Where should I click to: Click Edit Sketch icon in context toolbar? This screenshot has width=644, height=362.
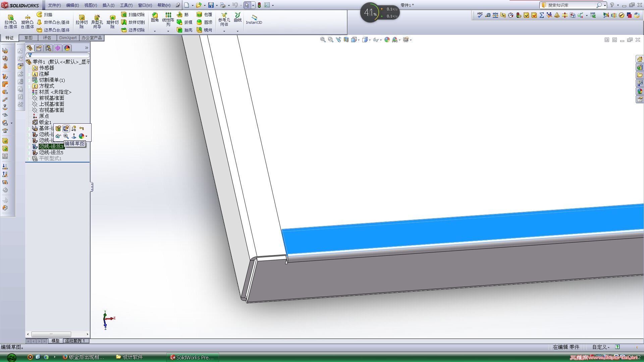pyautogui.click(x=66, y=128)
